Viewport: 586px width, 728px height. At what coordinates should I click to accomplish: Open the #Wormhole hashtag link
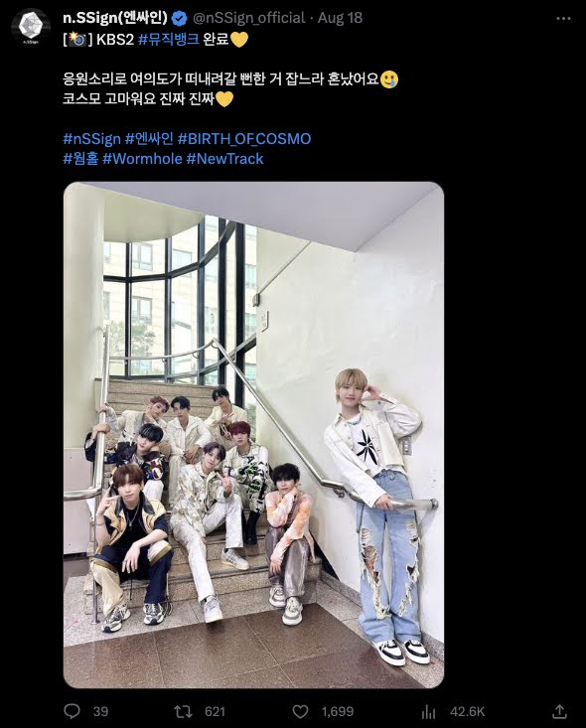(x=142, y=159)
